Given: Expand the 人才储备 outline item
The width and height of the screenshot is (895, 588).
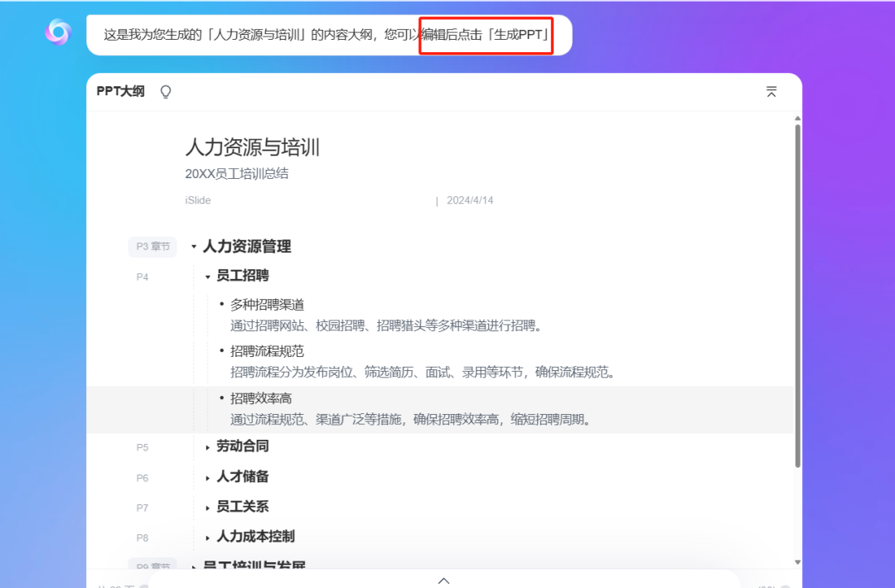Looking at the screenshot, I should 206,477.
